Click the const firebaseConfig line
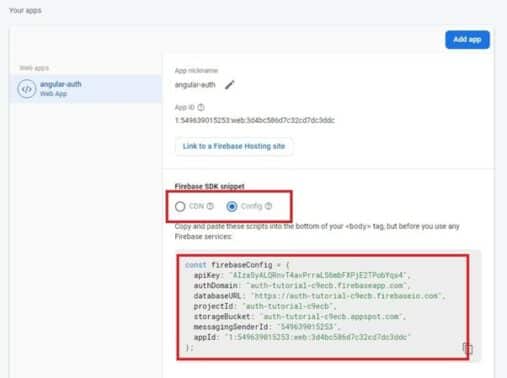 point(237,265)
